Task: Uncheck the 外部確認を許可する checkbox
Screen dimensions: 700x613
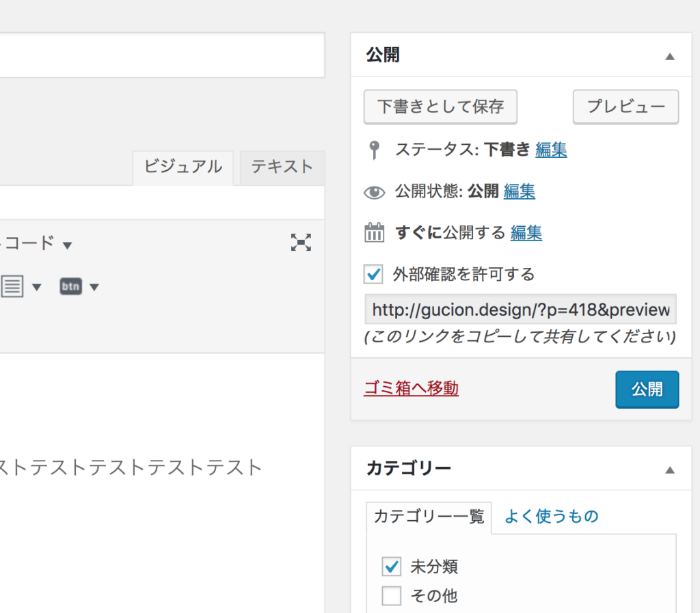Action: pyautogui.click(x=374, y=275)
